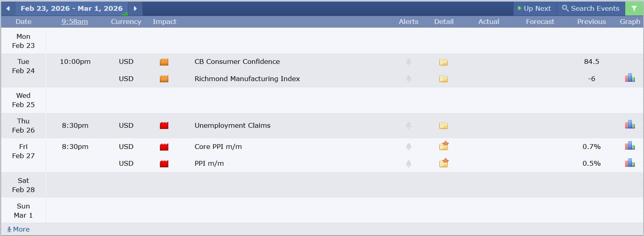Click the Up Next button

point(534,8)
